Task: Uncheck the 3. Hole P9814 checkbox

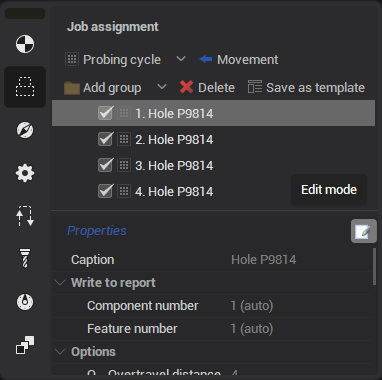Action: pos(106,165)
